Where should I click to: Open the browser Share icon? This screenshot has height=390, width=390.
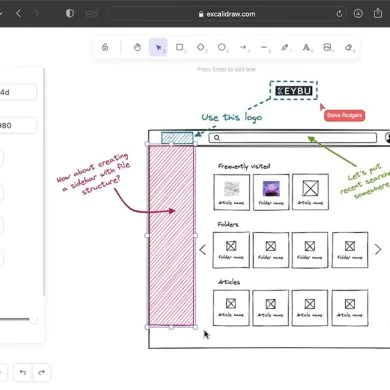[x=378, y=13]
